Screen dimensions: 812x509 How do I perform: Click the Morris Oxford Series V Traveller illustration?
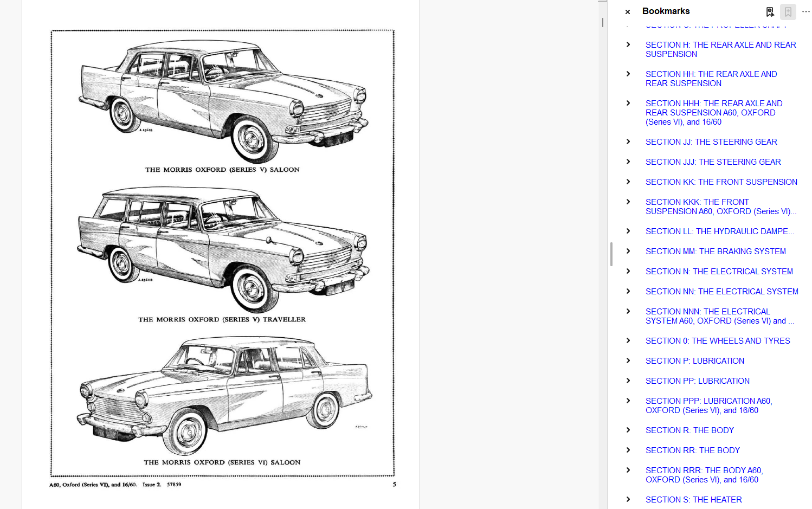coord(223,249)
